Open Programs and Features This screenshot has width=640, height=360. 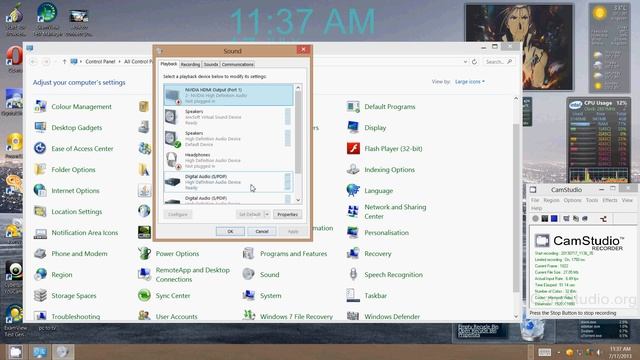click(284, 253)
